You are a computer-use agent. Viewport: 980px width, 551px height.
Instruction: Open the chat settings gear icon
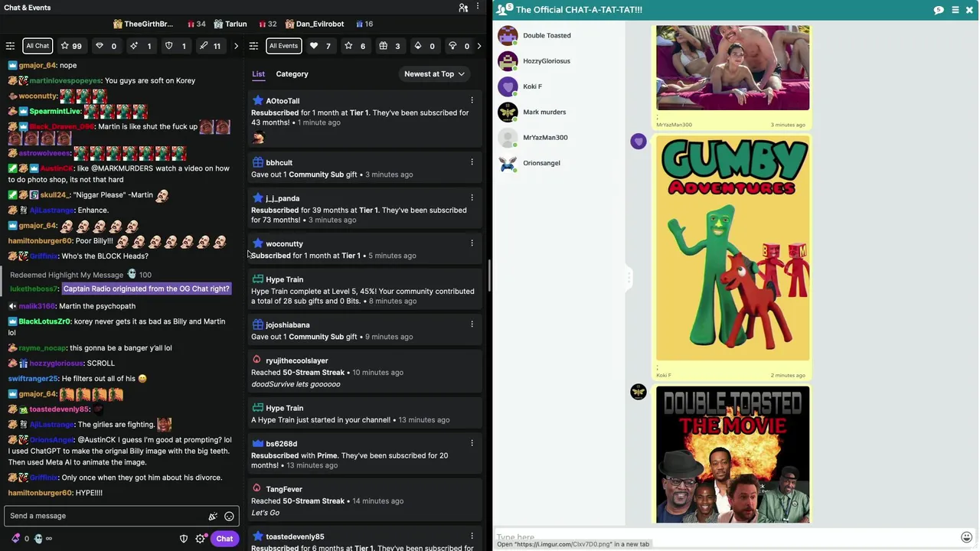[x=200, y=539]
